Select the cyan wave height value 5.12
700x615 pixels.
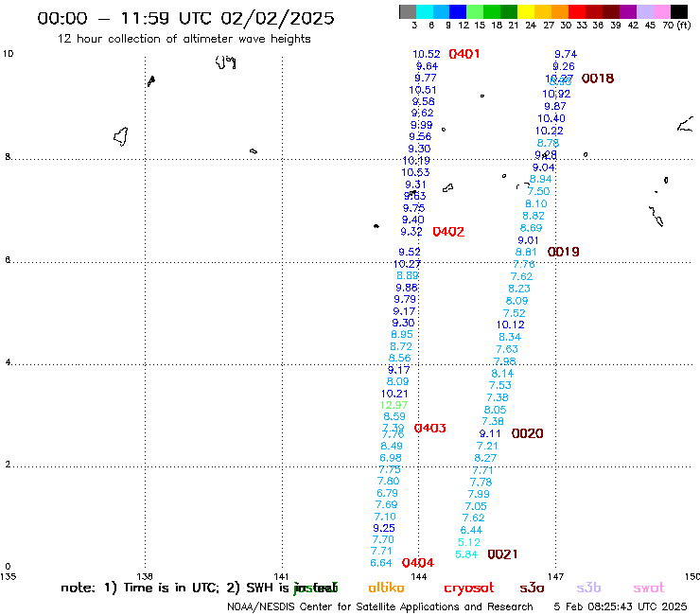click(x=469, y=542)
